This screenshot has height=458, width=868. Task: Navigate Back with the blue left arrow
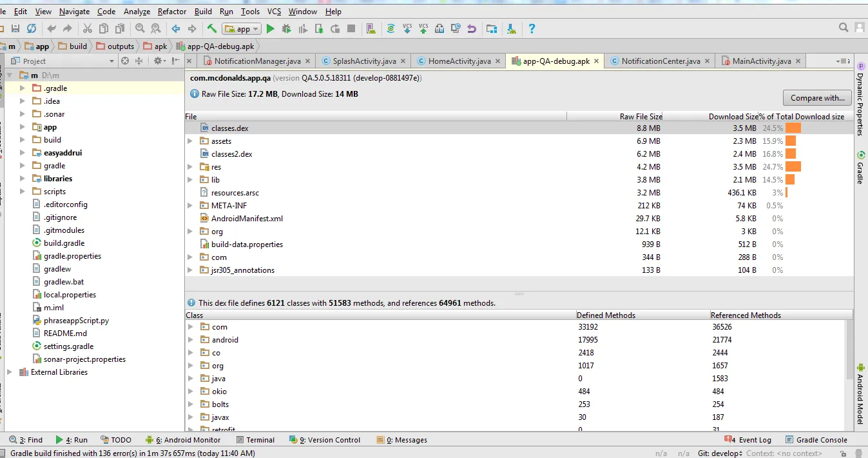(x=175, y=28)
